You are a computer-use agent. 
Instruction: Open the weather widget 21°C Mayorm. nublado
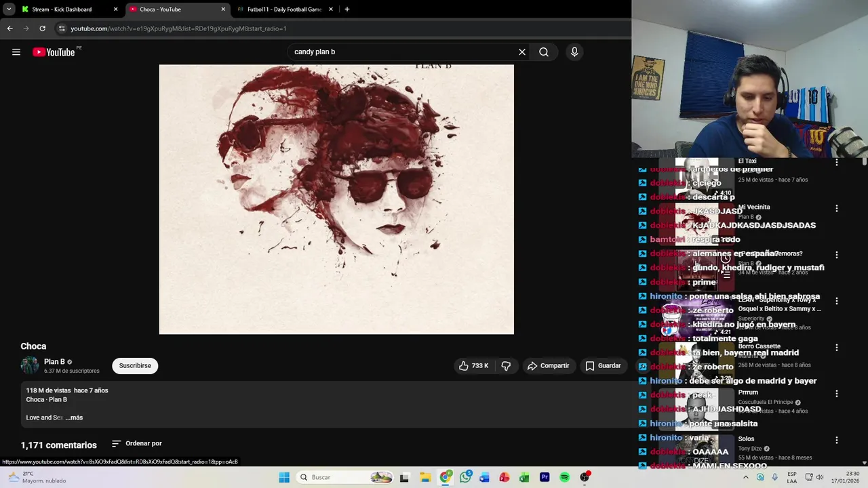point(37,477)
